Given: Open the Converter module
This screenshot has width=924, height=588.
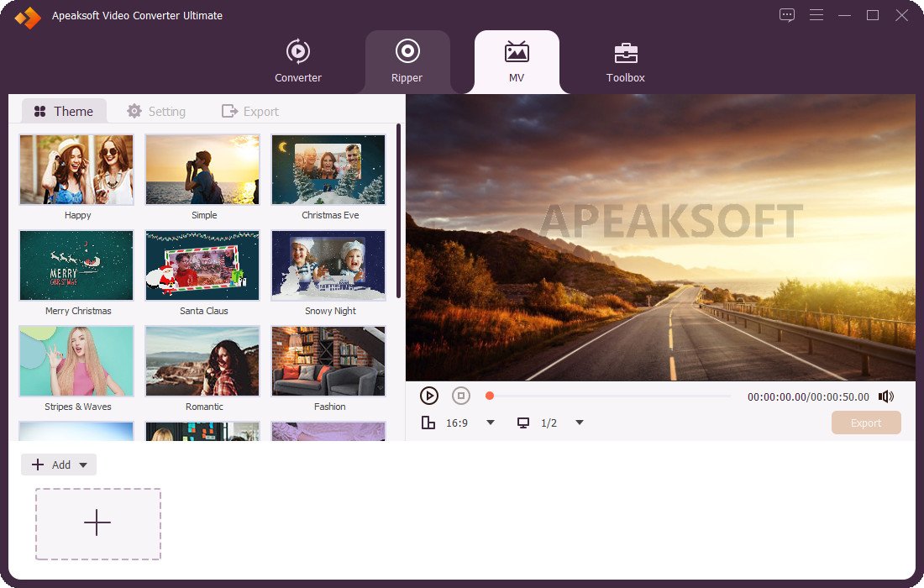Looking at the screenshot, I should click(297, 61).
